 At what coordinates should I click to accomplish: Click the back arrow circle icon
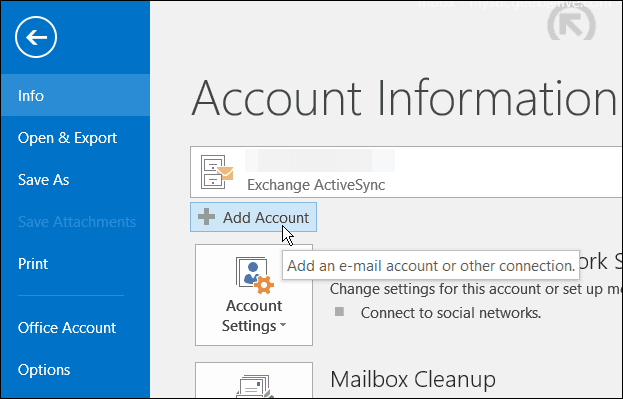pos(36,37)
